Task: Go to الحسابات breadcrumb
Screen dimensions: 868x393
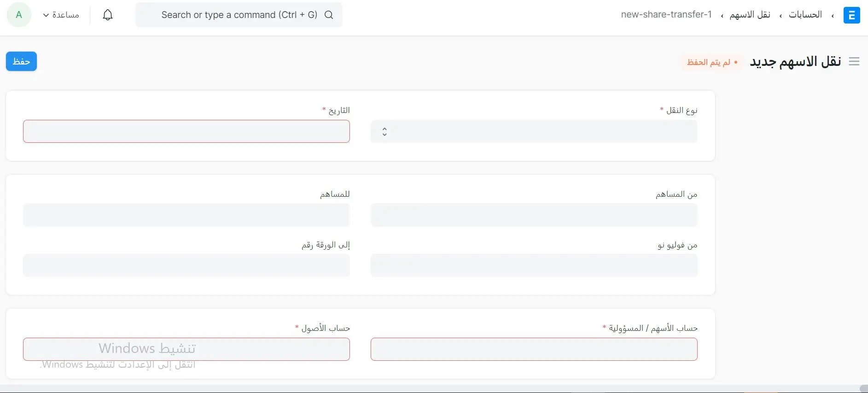Action: pyautogui.click(x=805, y=15)
